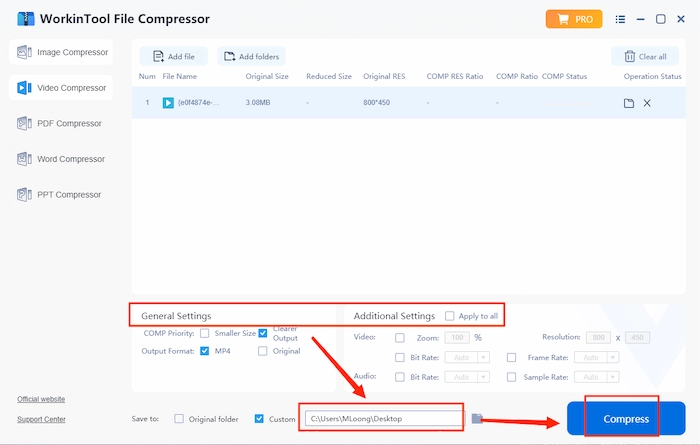700x445 pixels.
Task: Switch to Video Compressor
Action: [61, 88]
